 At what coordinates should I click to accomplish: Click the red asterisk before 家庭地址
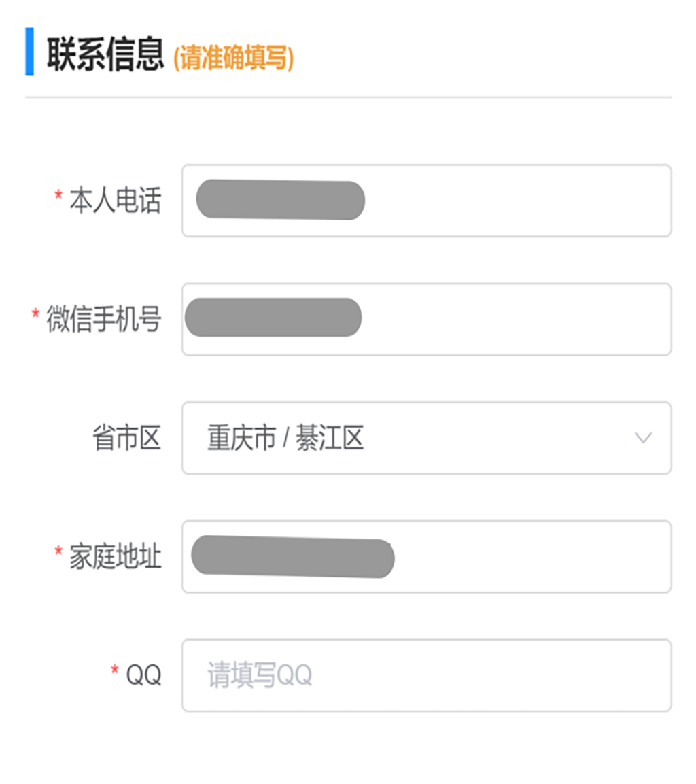point(58,552)
